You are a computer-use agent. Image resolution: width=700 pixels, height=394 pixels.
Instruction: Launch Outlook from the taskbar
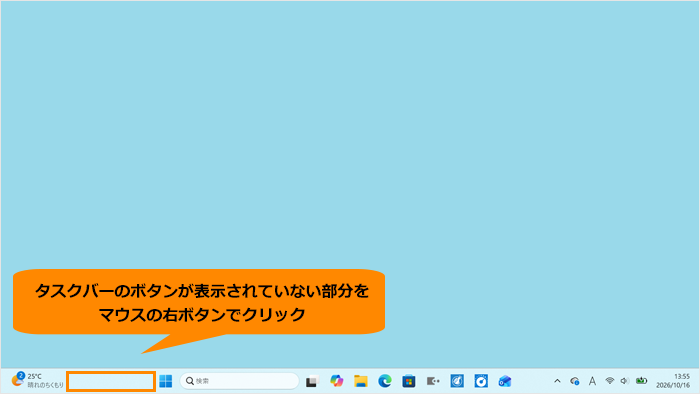pos(505,381)
